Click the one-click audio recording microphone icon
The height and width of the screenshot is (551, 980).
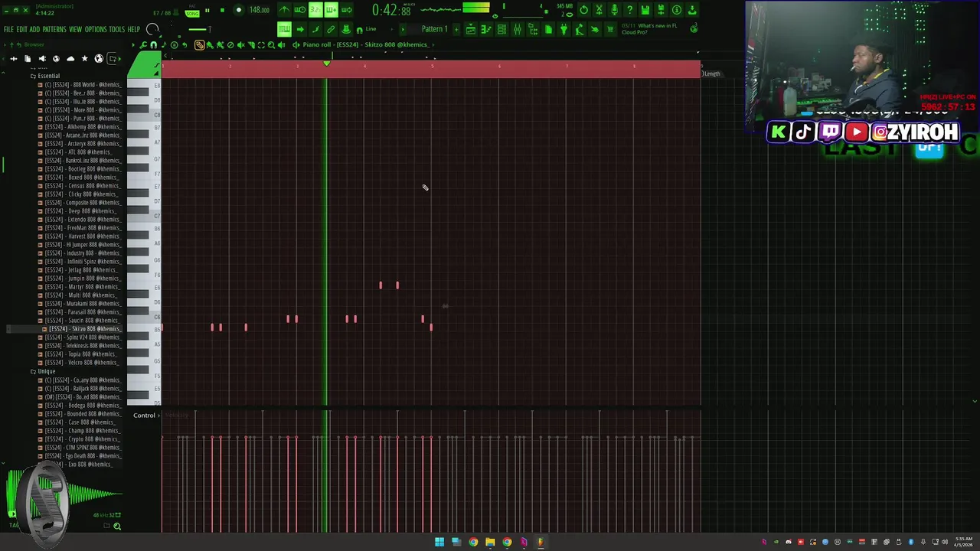point(614,10)
